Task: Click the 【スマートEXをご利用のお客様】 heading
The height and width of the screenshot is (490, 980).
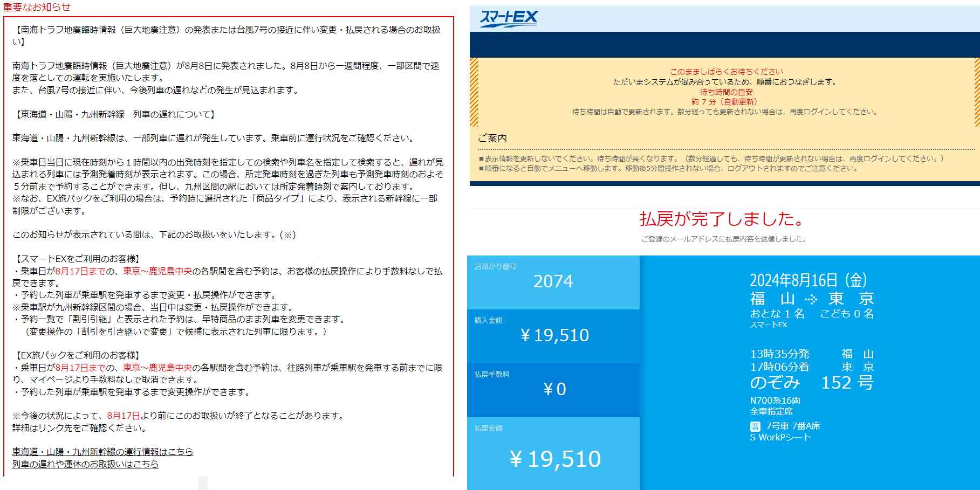Action: (x=78, y=259)
